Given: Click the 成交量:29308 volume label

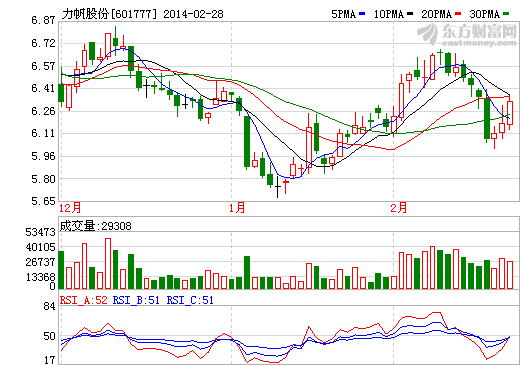Looking at the screenshot, I should 95,226.
